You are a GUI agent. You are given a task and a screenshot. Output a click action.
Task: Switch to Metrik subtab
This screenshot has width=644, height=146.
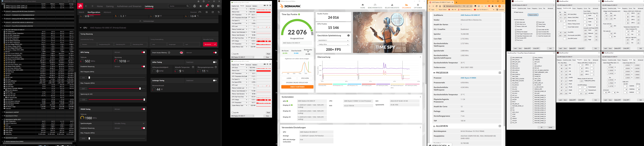[82, 12]
